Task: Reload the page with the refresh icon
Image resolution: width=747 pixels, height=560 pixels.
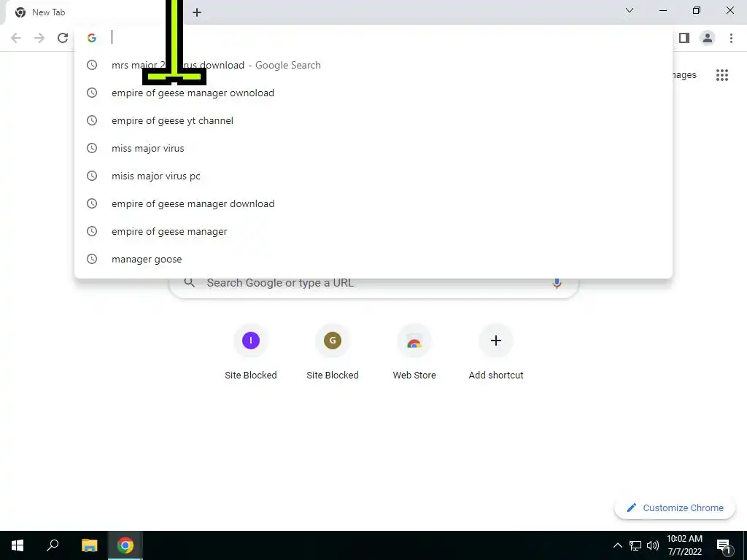Action: (x=63, y=38)
